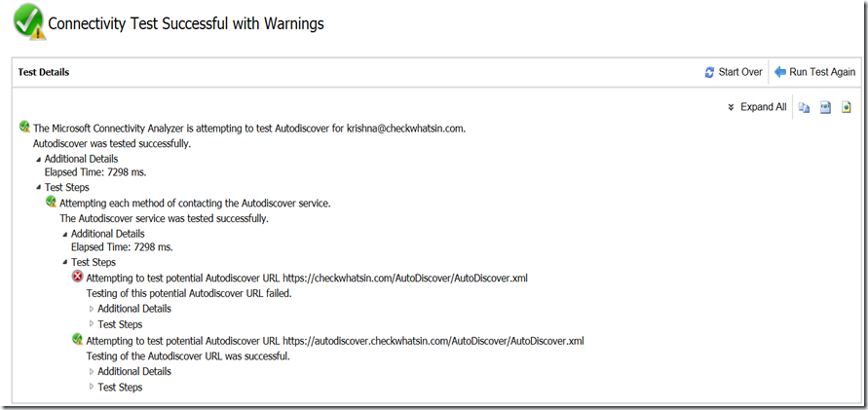Click the status icon beside 'Attempting each method'
This screenshot has height=410, width=868.
tap(51, 202)
